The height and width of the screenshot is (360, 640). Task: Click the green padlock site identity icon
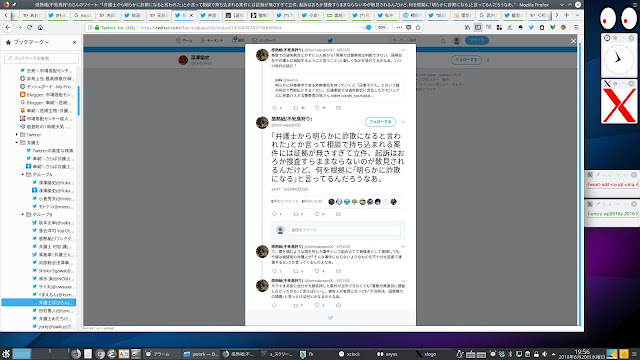[97, 27]
